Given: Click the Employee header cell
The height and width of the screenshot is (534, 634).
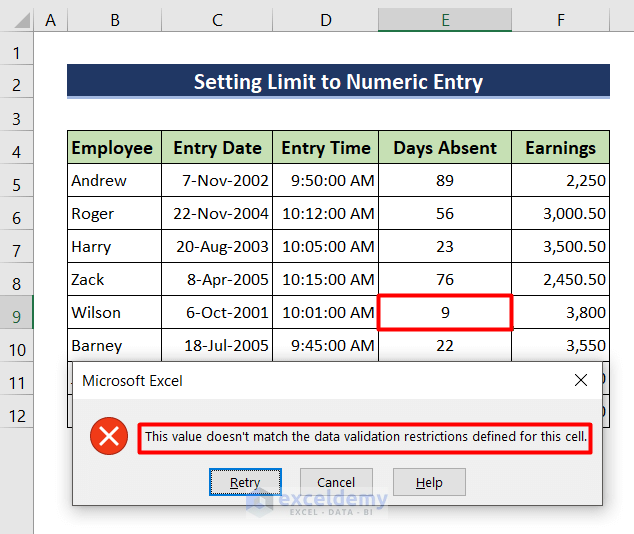Looking at the screenshot, I should [x=113, y=148].
